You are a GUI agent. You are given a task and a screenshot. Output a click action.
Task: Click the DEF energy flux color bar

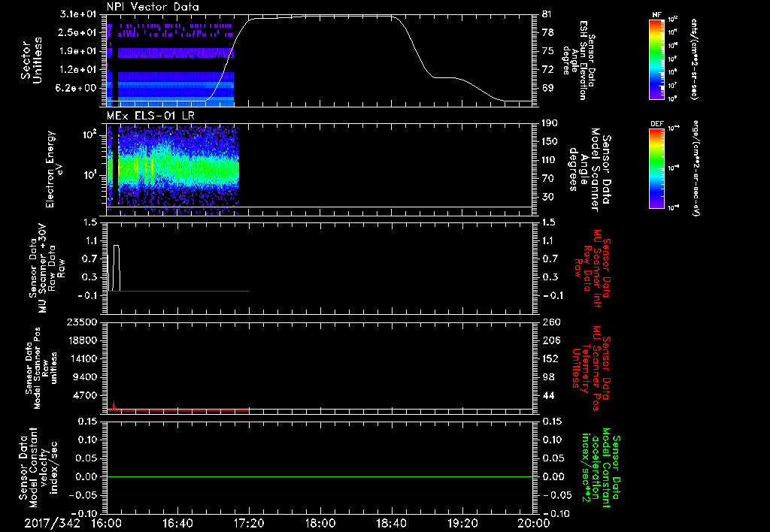coord(657,168)
